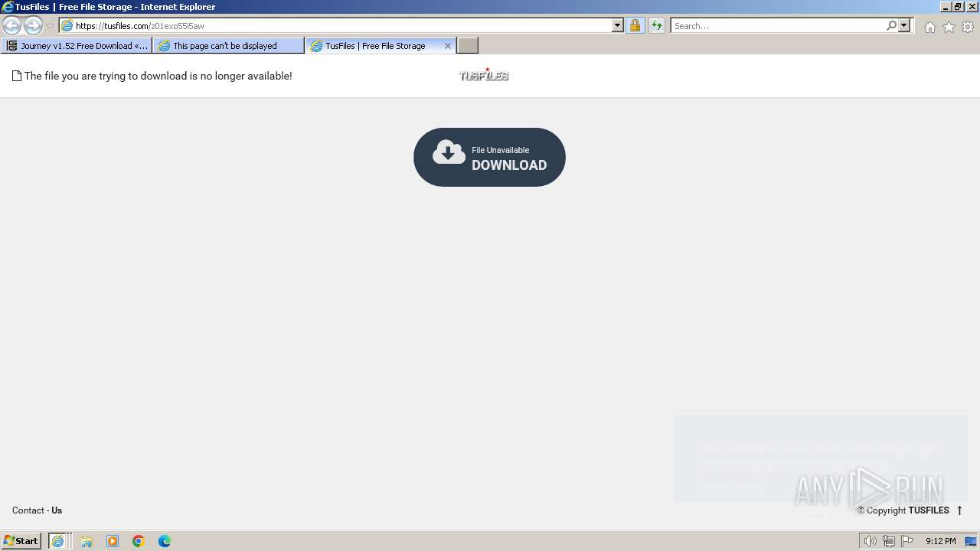Click the browser Forward arrow button
The width and height of the screenshot is (980, 551).
[x=33, y=25]
